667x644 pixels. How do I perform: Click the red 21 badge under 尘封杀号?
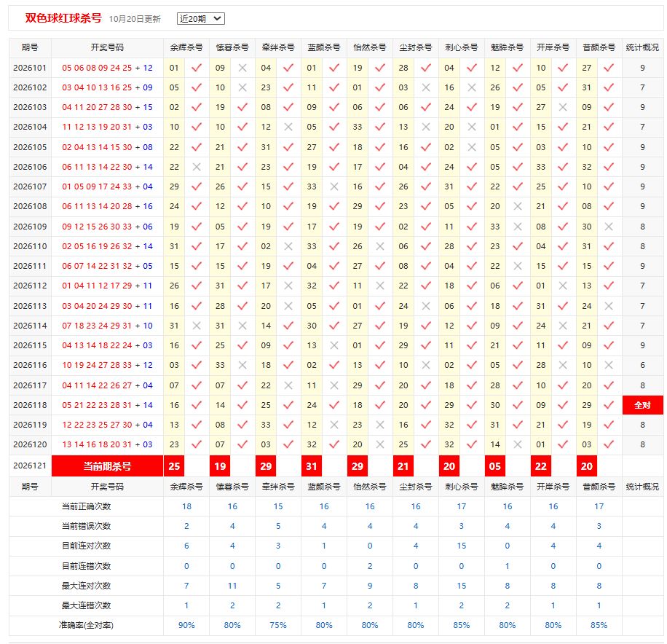(x=403, y=466)
